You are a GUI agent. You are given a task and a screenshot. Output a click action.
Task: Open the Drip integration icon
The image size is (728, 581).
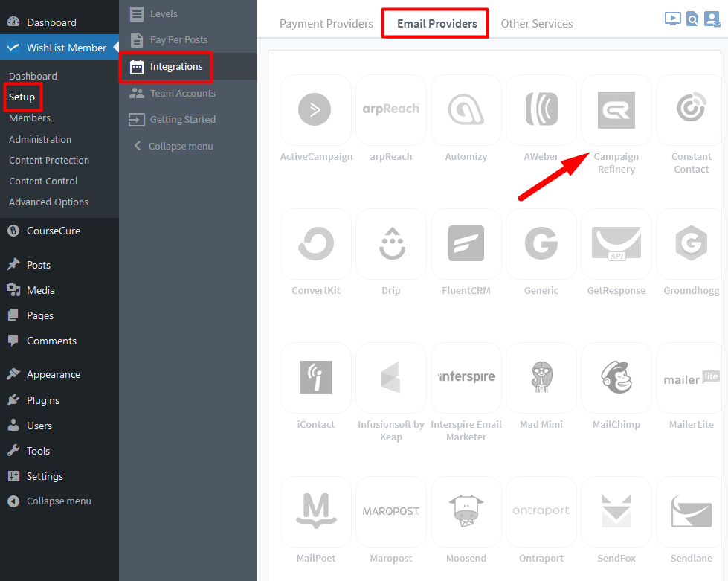391,244
